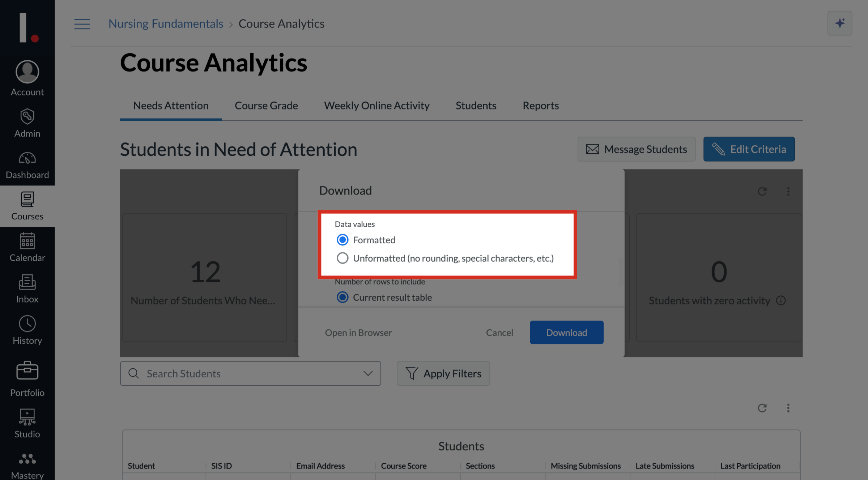Click the Edit Criteria button

[749, 149]
